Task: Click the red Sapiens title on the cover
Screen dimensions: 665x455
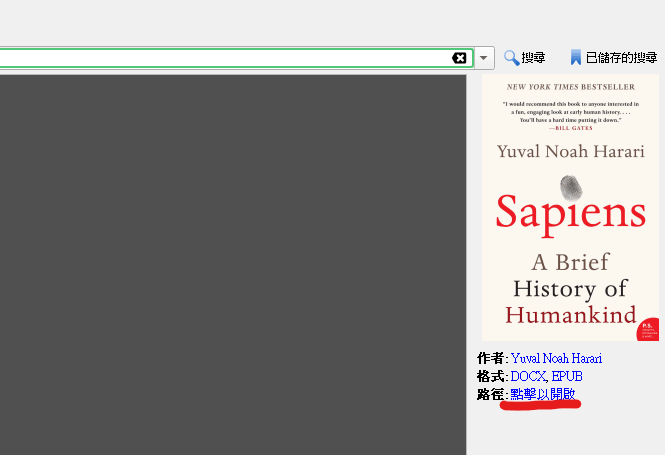Action: tap(571, 215)
